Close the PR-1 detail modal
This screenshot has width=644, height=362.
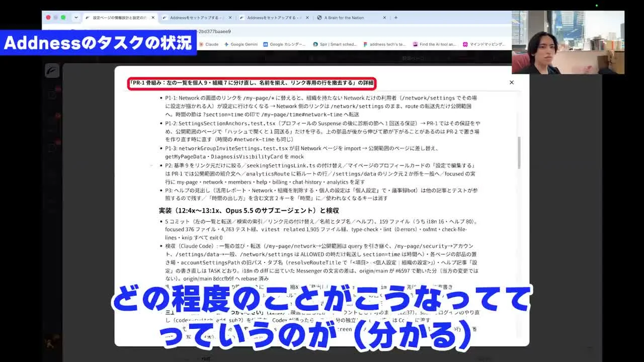(512, 82)
